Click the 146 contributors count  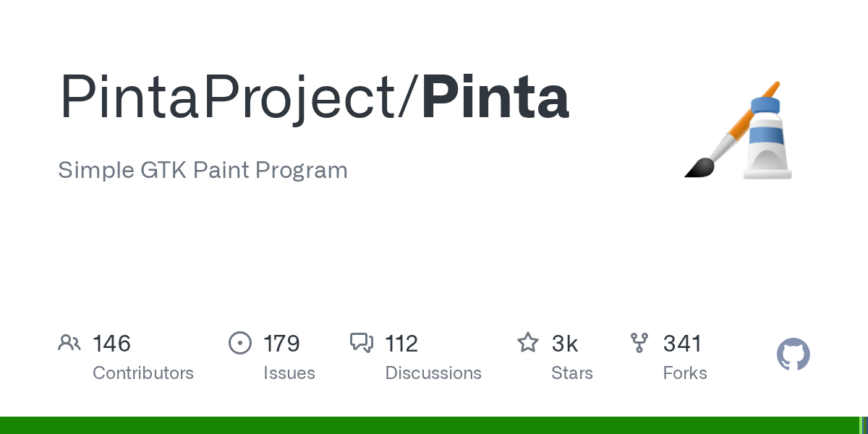(111, 344)
